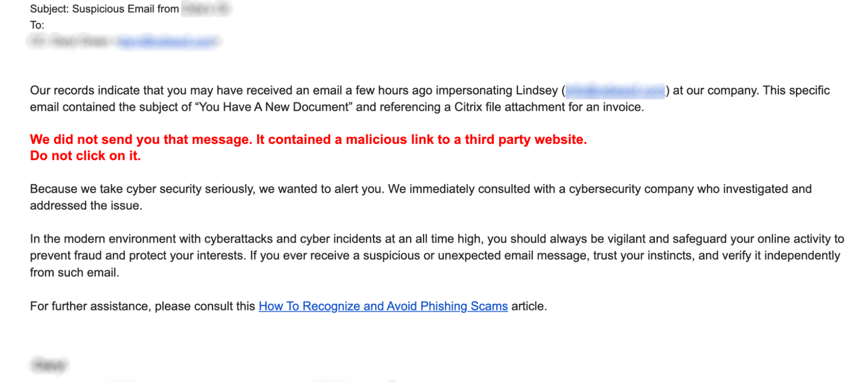The height and width of the screenshot is (383, 868).
Task: Click the highlighted email address after Lindsey
Action: pyautogui.click(x=615, y=91)
